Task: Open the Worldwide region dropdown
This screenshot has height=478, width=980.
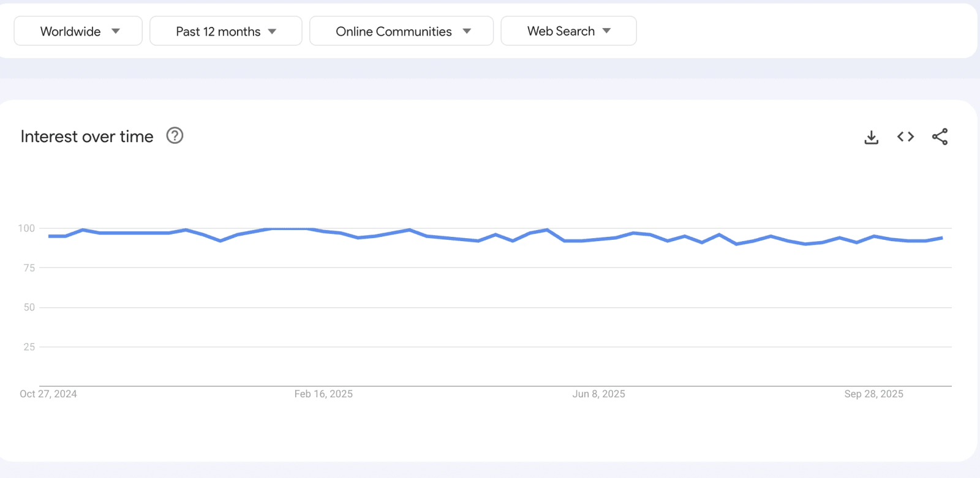Action: pyautogui.click(x=78, y=31)
